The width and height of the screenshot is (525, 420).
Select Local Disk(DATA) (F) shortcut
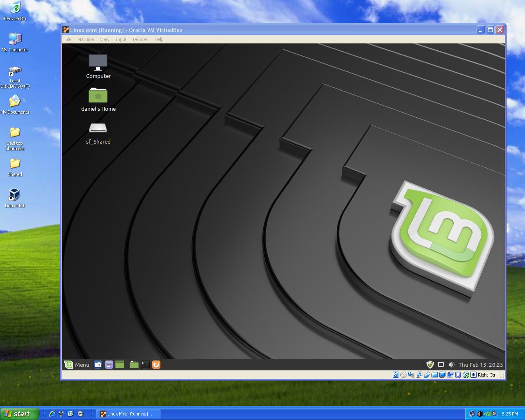pos(15,77)
